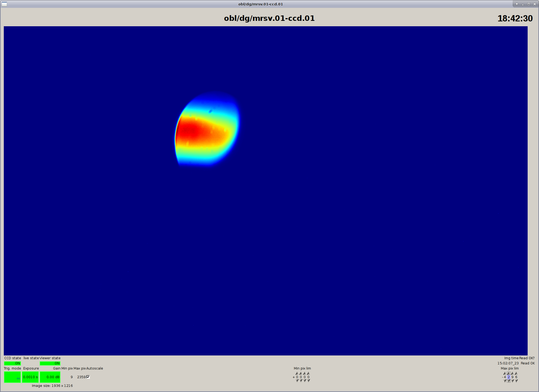Toggle the Autoscale checkbox
Image resolution: width=539 pixels, height=392 pixels.
(x=88, y=377)
